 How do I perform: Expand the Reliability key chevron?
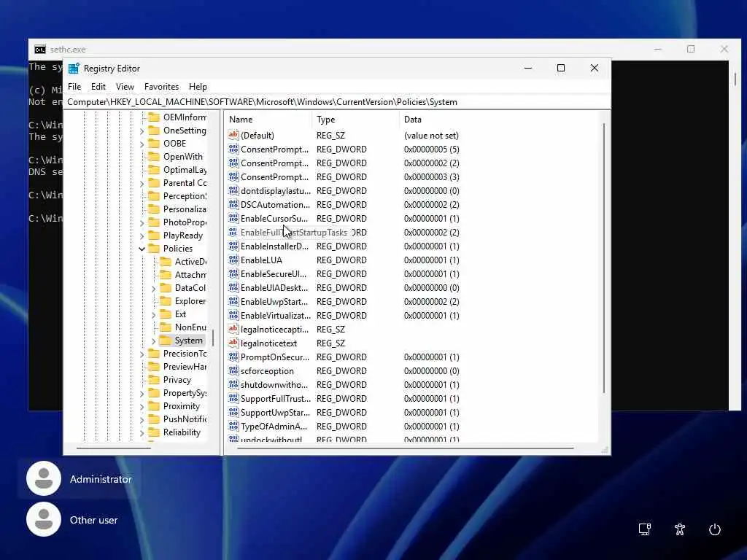coord(142,433)
